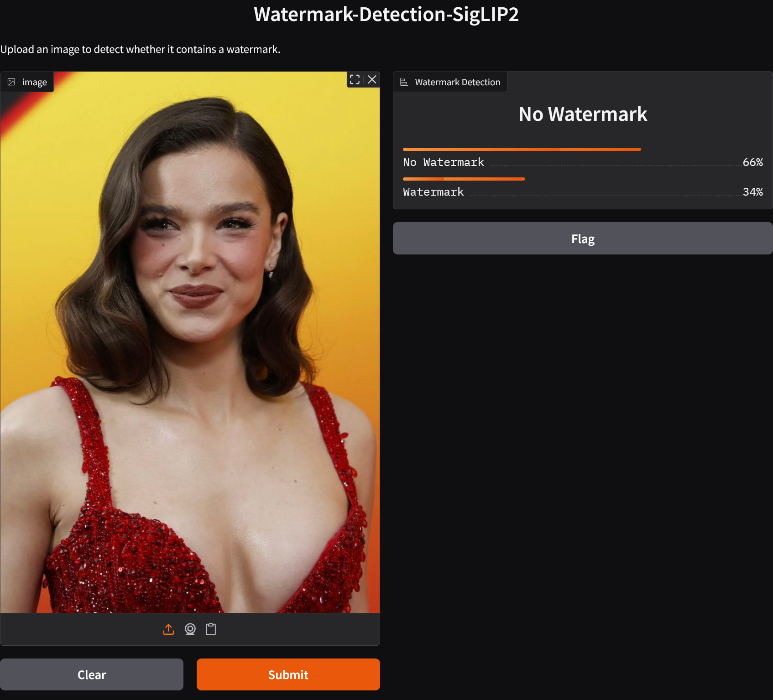Click the orange upload file icon
773x700 pixels.
coord(168,629)
